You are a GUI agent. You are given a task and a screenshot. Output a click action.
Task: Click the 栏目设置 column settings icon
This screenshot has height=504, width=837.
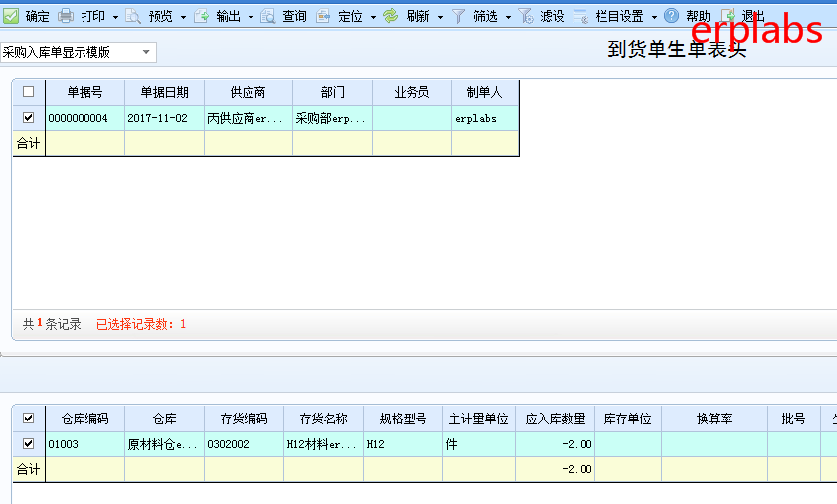[581, 16]
